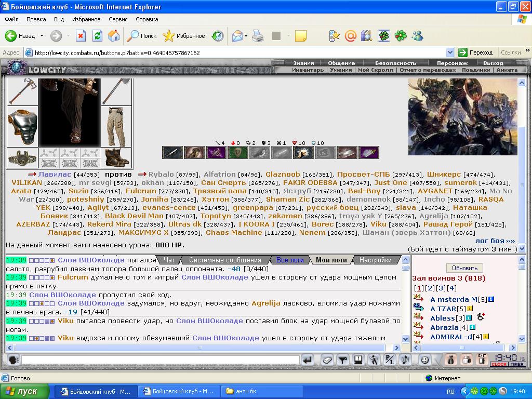
Task: Click the address URL field
Action: [x=239, y=52]
